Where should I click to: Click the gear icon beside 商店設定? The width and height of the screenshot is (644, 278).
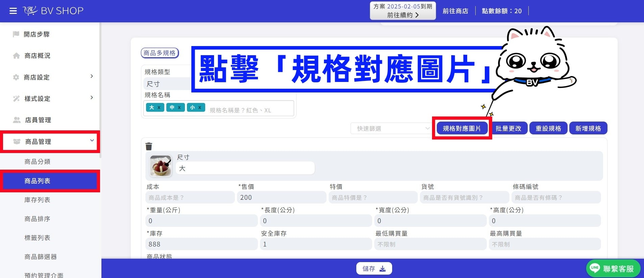(16, 77)
